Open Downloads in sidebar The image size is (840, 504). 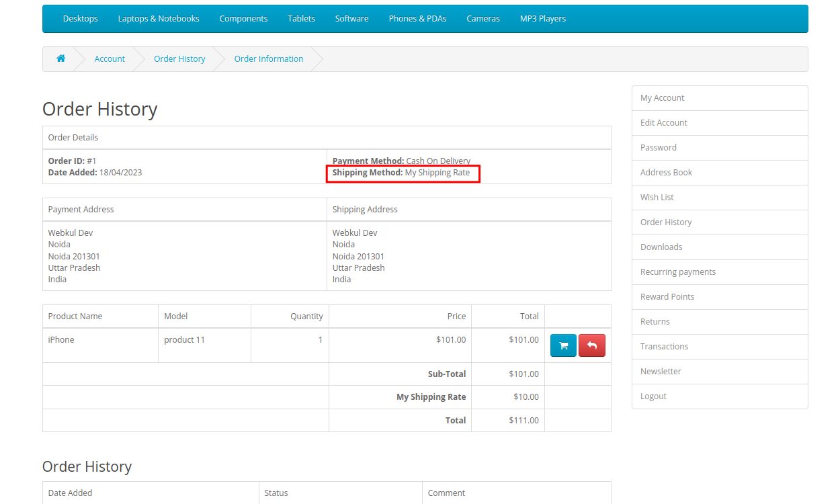[x=720, y=247]
